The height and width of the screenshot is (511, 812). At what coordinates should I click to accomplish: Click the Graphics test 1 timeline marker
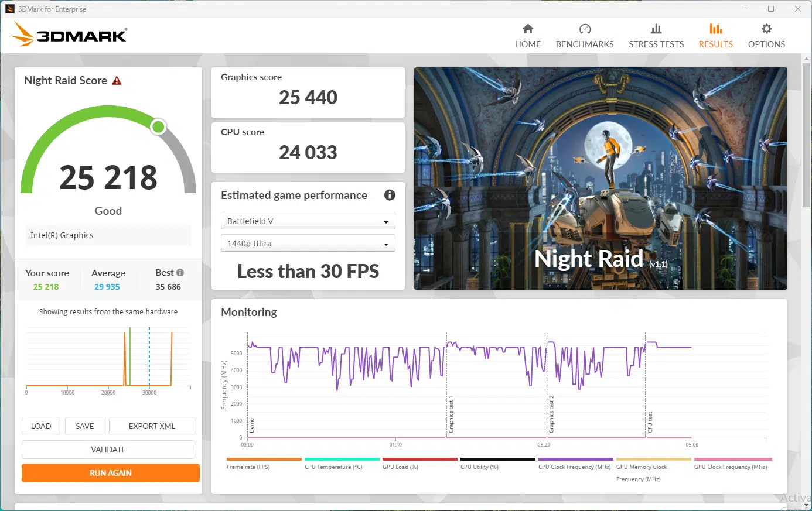coord(451,414)
